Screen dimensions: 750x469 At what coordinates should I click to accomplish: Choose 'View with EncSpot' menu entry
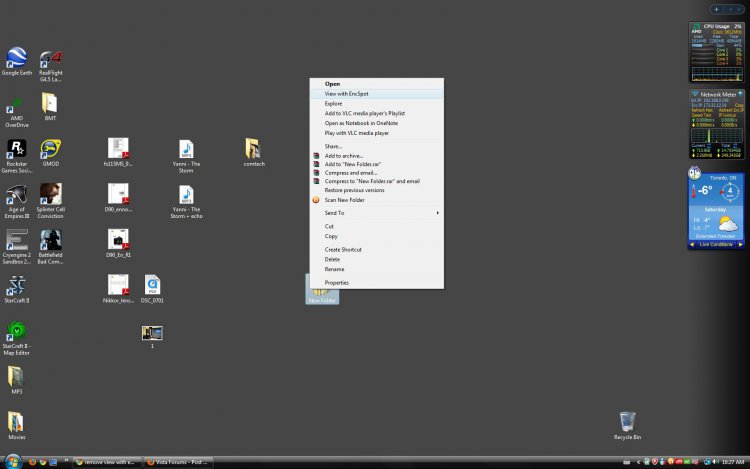(377, 94)
